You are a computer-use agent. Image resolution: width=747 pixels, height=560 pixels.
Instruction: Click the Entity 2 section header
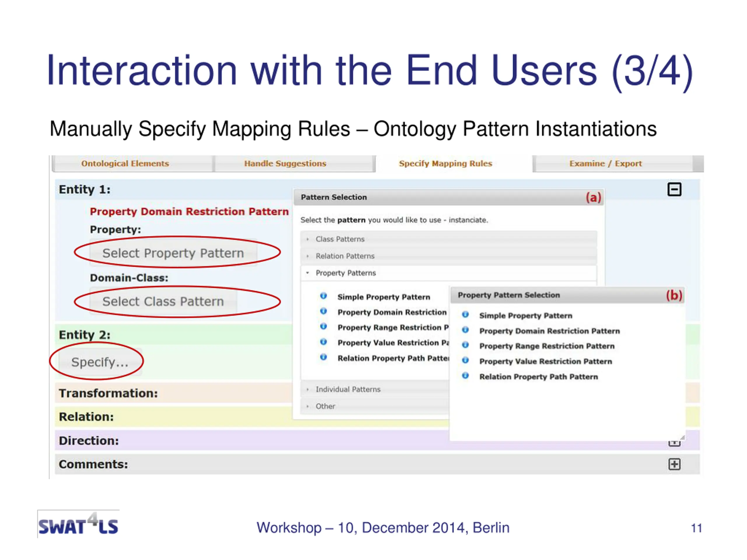tap(174, 335)
